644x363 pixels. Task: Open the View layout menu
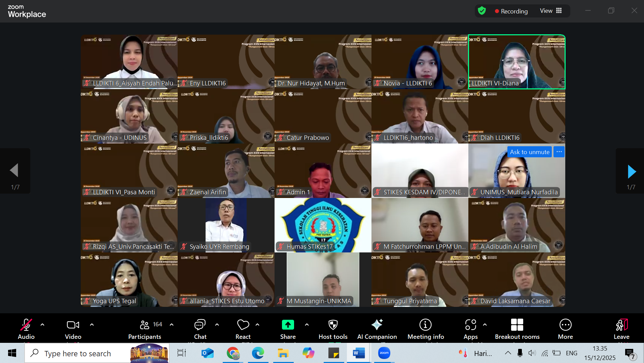(551, 11)
